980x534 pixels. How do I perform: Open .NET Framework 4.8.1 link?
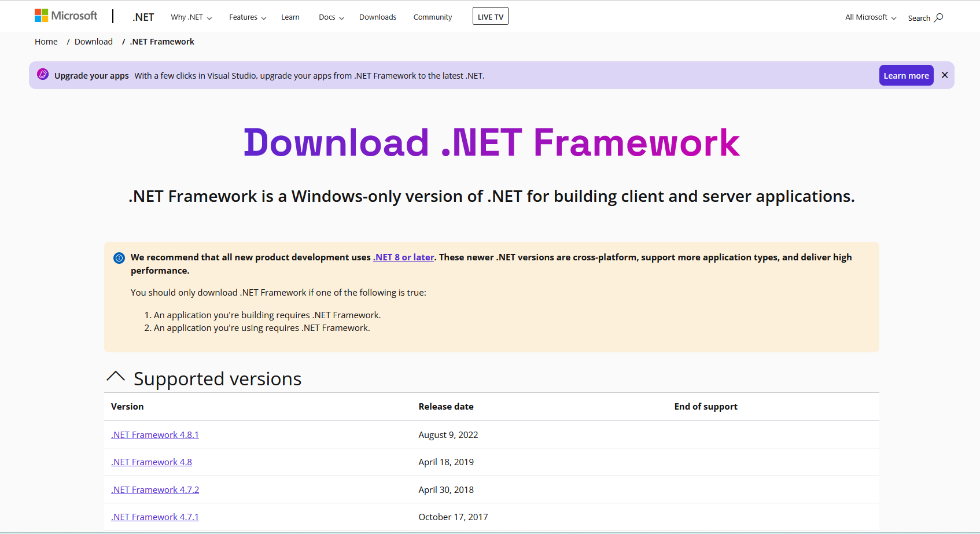point(155,435)
